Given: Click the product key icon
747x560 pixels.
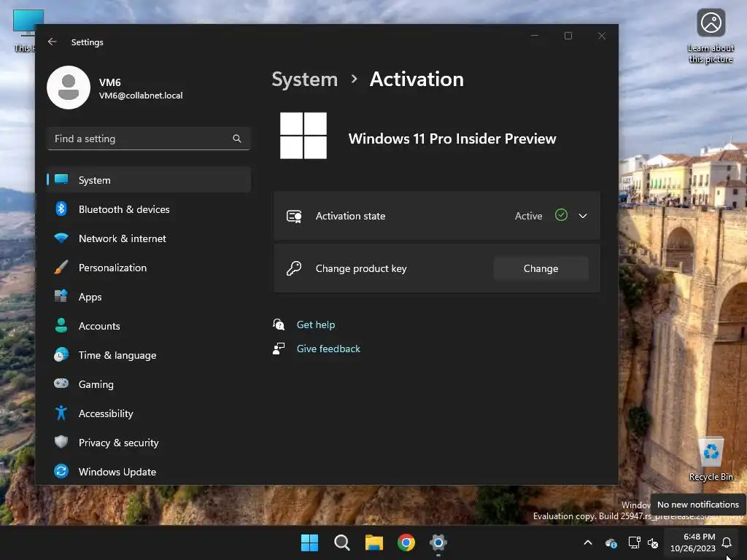Looking at the screenshot, I should (294, 268).
